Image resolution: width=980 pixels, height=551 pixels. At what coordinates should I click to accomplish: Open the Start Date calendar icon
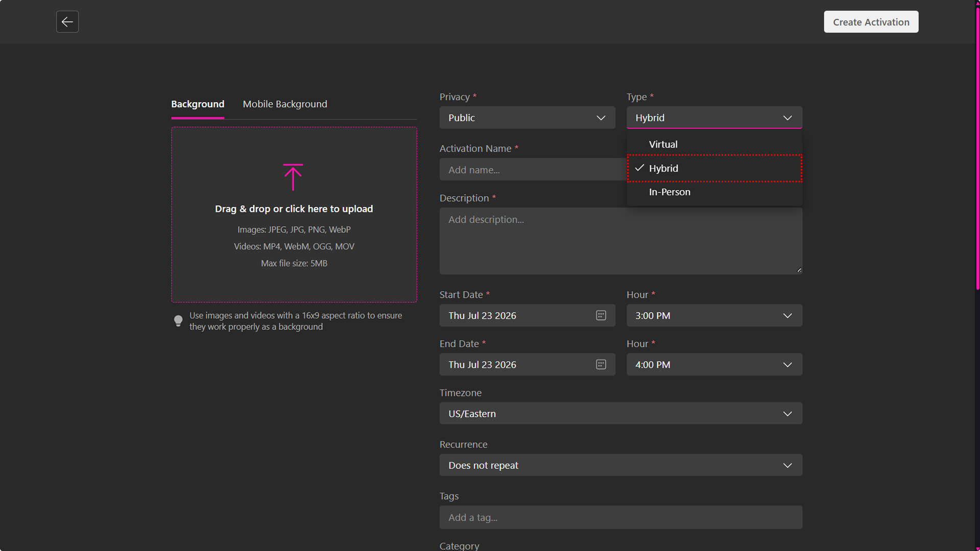(x=601, y=316)
